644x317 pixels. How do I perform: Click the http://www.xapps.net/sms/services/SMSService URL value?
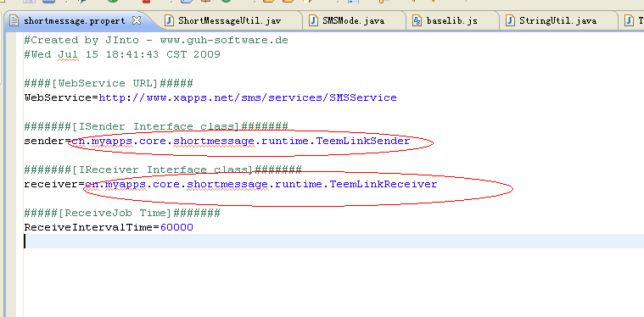coord(248,98)
